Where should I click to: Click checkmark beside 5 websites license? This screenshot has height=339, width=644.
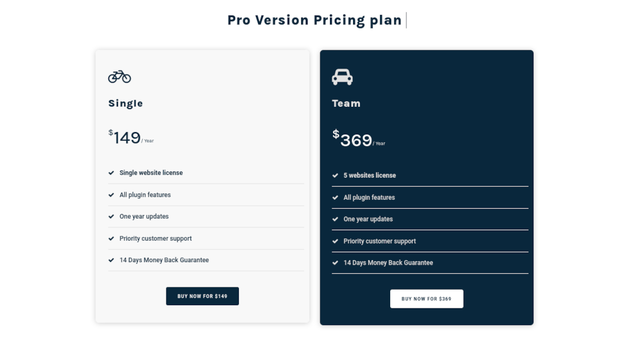point(335,176)
